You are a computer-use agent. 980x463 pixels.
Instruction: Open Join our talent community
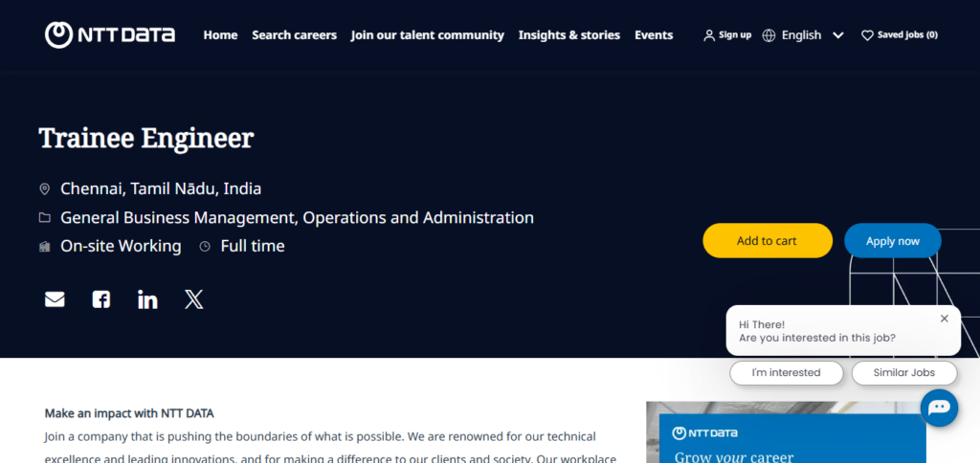pos(428,35)
